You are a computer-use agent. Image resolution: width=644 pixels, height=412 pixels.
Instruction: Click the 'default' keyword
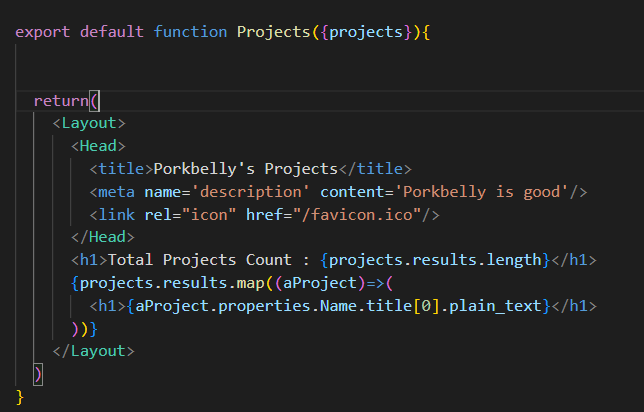click(112, 32)
